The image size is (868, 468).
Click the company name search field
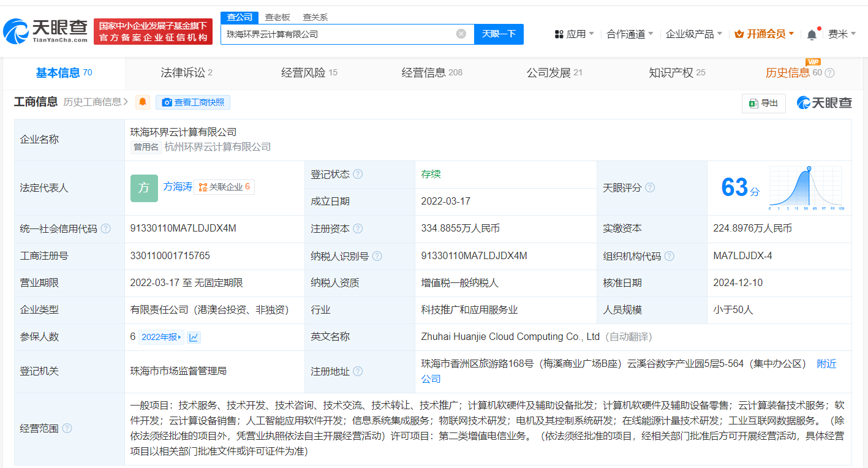point(337,34)
